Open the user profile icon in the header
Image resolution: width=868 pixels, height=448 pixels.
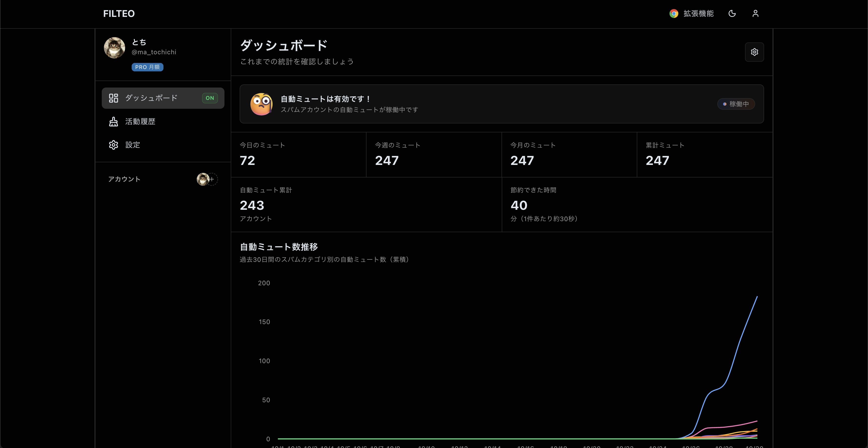[755, 14]
